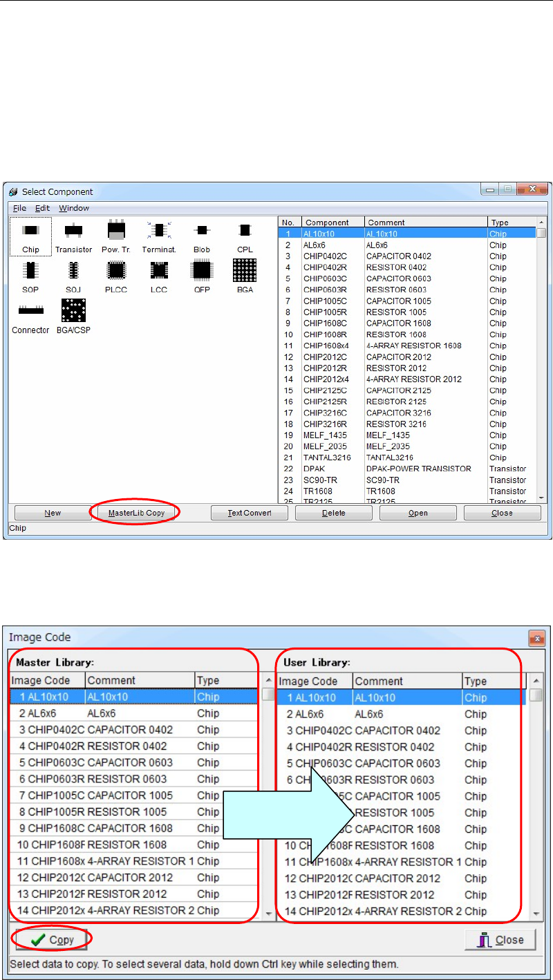Select TR1608 row in component list
The image size is (553, 980).
pos(408,491)
